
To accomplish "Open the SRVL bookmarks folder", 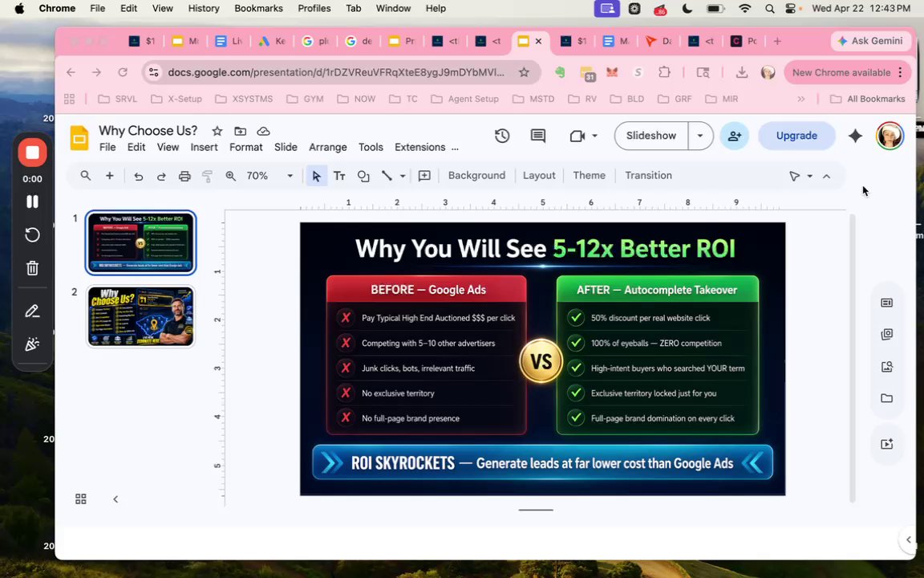I will [x=117, y=99].
